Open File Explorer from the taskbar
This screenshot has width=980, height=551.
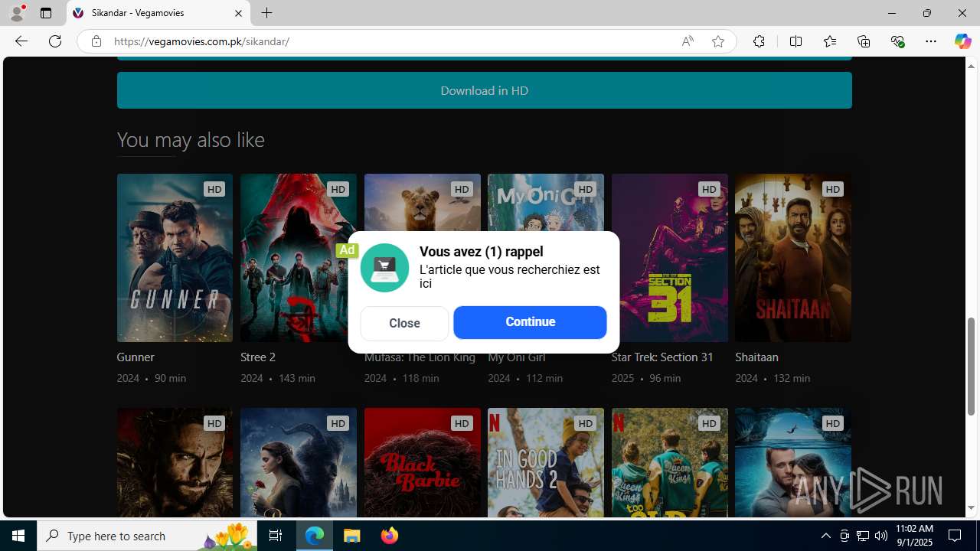[352, 536]
